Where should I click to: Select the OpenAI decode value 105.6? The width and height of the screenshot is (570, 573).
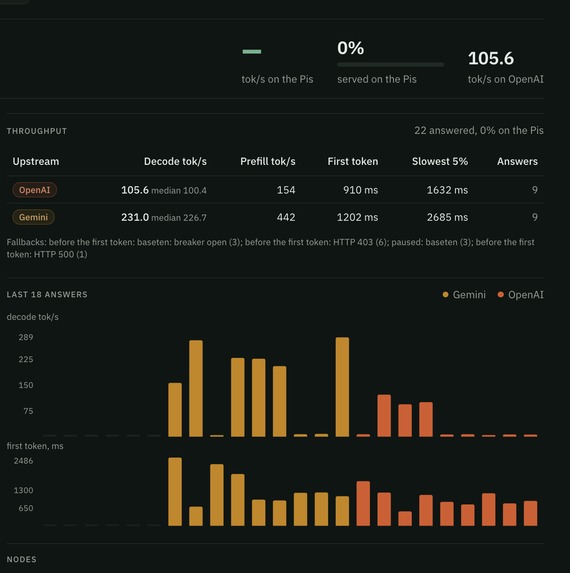135,190
